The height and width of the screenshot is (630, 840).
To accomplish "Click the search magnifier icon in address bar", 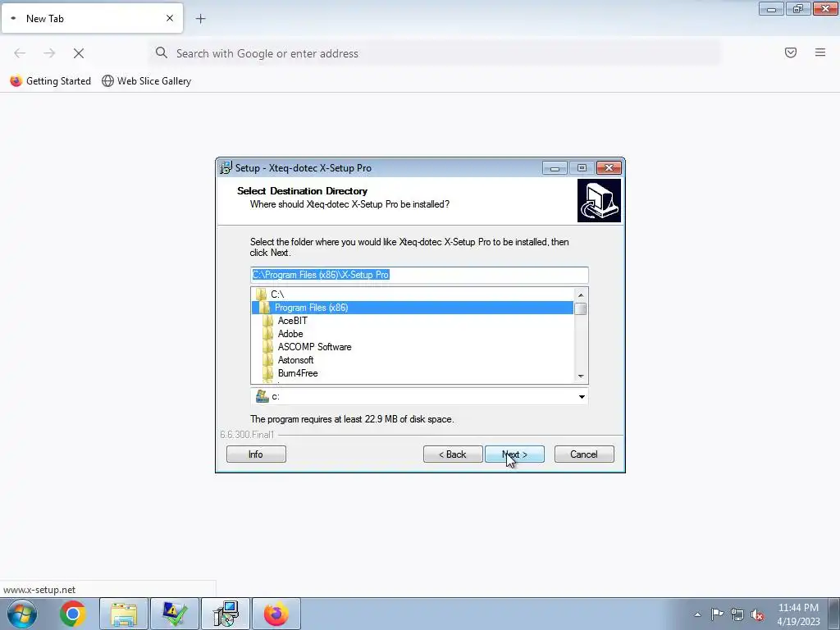I will [162, 52].
